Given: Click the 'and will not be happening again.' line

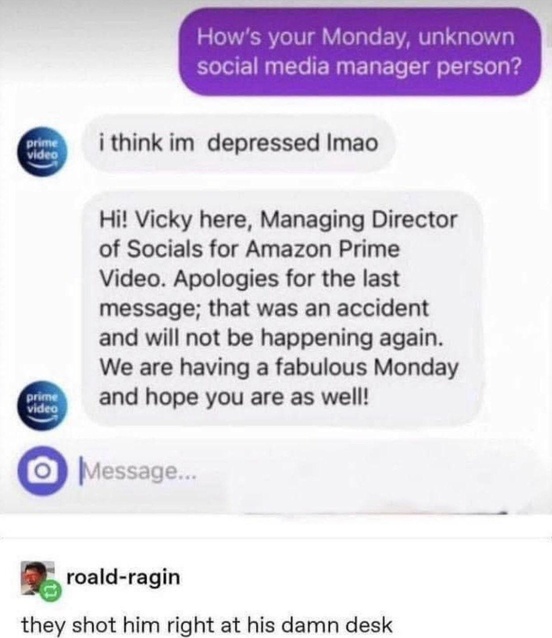Looking at the screenshot, I should (x=271, y=338).
